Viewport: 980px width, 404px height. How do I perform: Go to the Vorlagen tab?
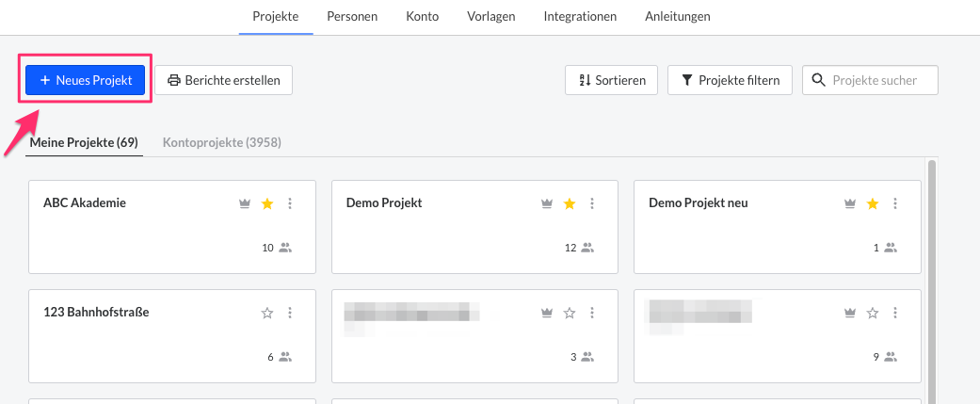coord(491,17)
